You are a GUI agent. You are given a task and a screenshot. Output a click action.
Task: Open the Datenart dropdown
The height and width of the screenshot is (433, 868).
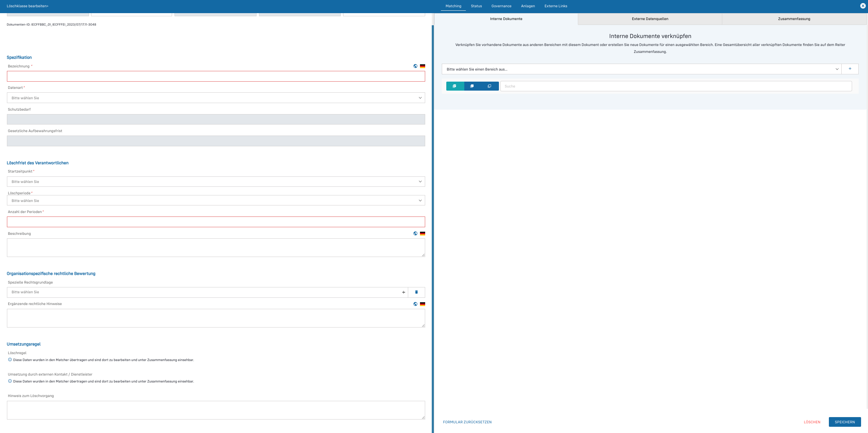click(x=216, y=98)
